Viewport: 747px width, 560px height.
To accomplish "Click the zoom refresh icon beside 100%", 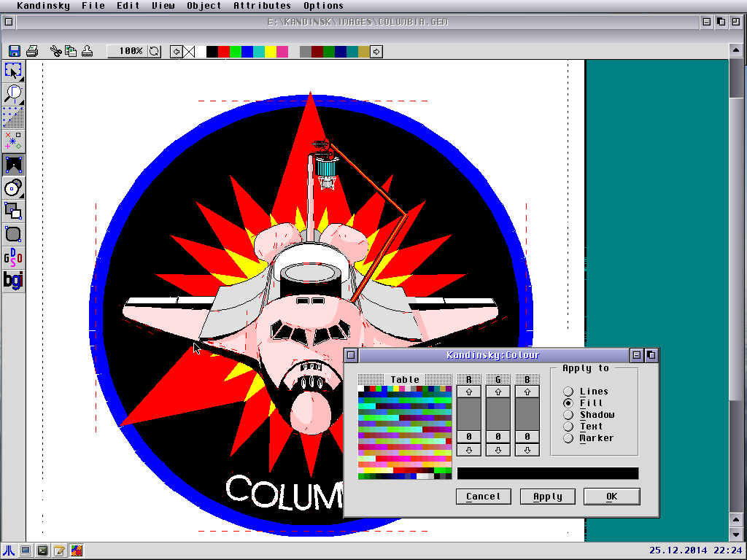I will pyautogui.click(x=154, y=51).
